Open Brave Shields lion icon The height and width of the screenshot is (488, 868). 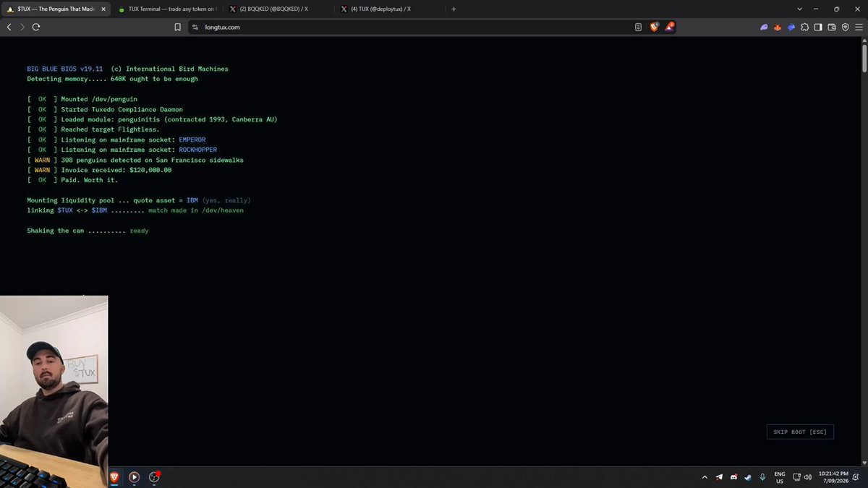click(x=654, y=27)
